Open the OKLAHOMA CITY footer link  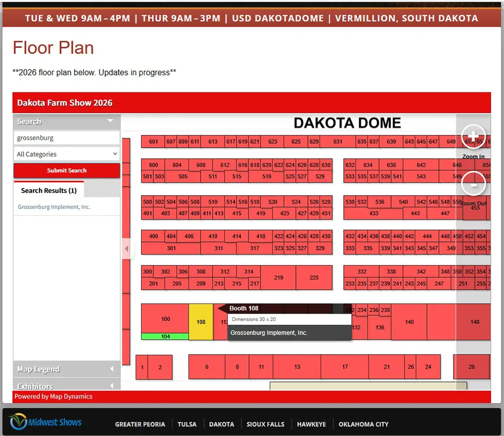click(x=363, y=424)
